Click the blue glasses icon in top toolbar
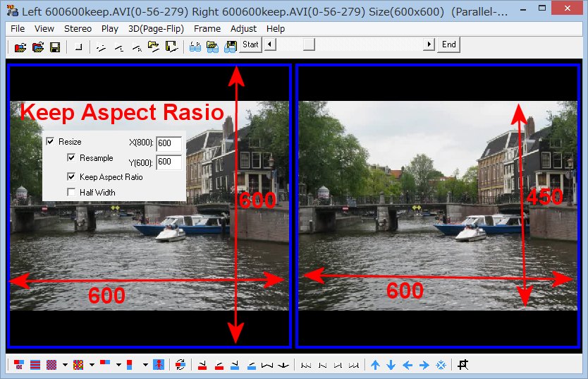Screen dimensions: 588x379 195,47
